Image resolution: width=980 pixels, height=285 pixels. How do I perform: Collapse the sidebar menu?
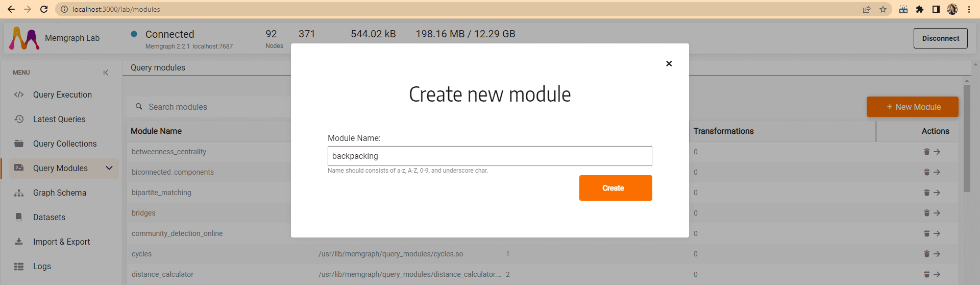[x=106, y=73]
